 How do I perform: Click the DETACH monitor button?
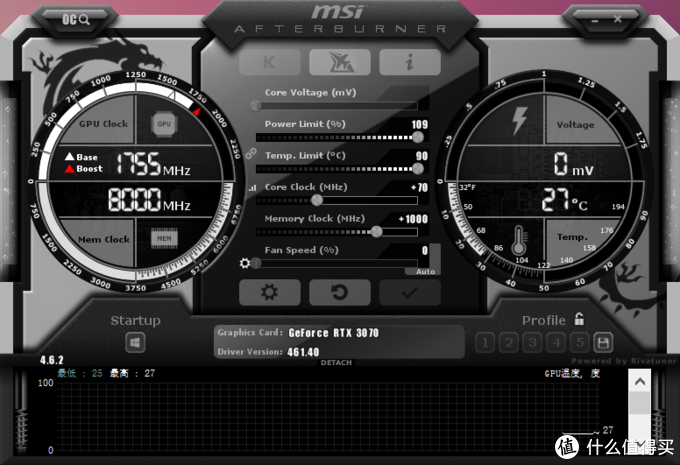tap(336, 363)
